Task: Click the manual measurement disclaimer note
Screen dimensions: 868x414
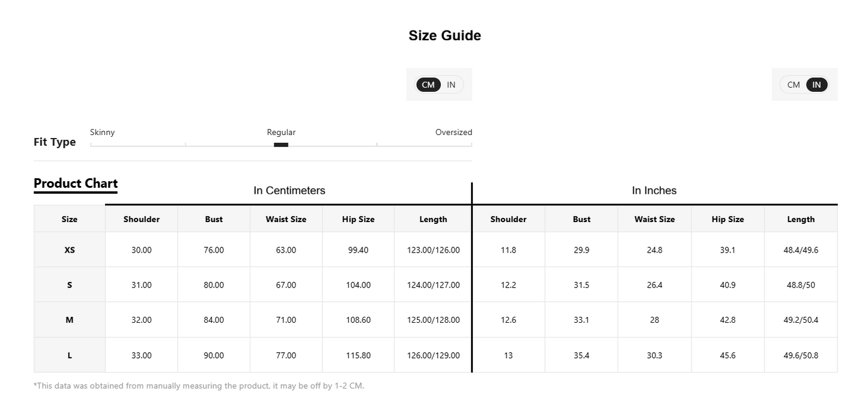Action: [x=199, y=386]
